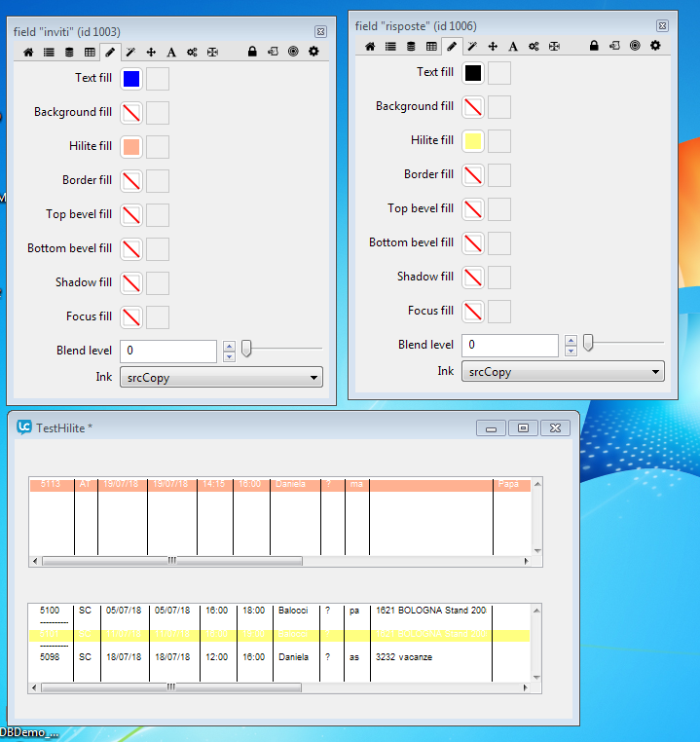Open the Ink srcCopy dropdown for inviti
Viewport: 700px width, 742px height.
click(x=221, y=378)
